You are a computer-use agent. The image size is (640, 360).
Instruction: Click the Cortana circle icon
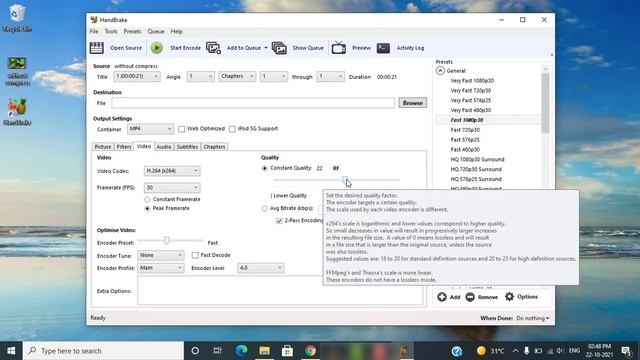pos(195,351)
